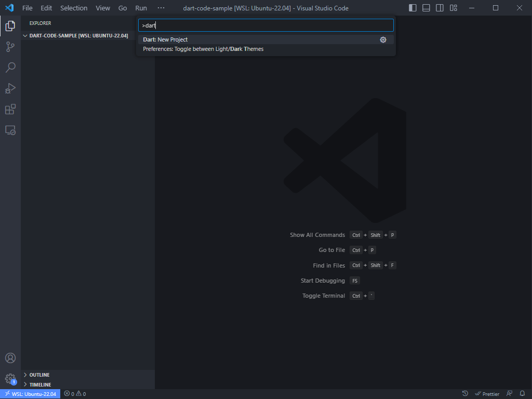Open the overflow menu ellipsis

(161, 8)
